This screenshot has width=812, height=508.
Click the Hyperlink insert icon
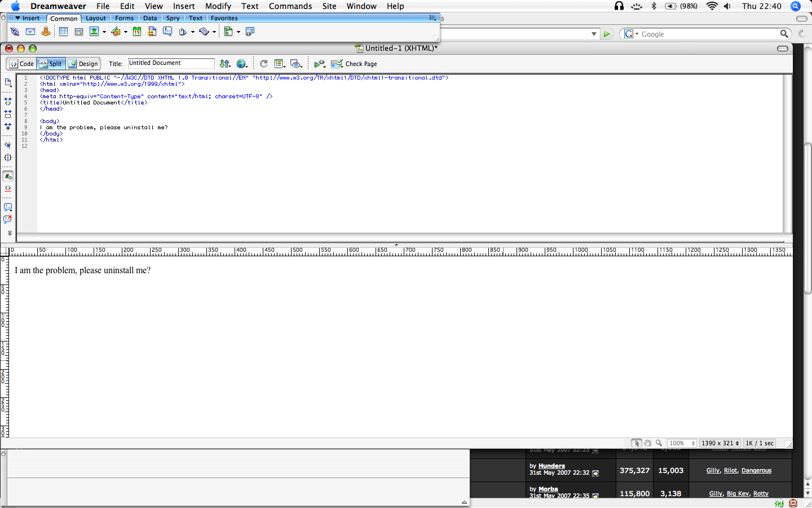tap(15, 32)
